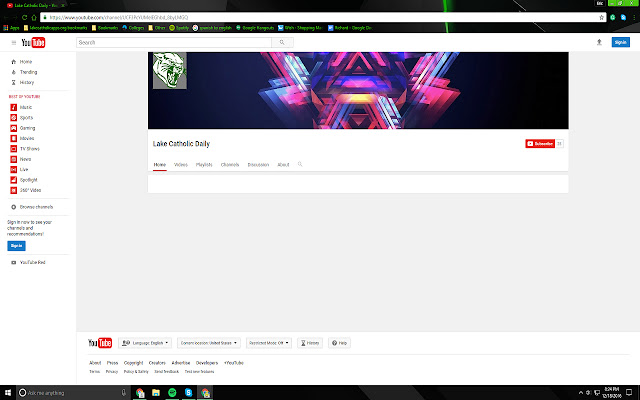
Task: Click the Chrome home button icon
Action: click(34, 18)
